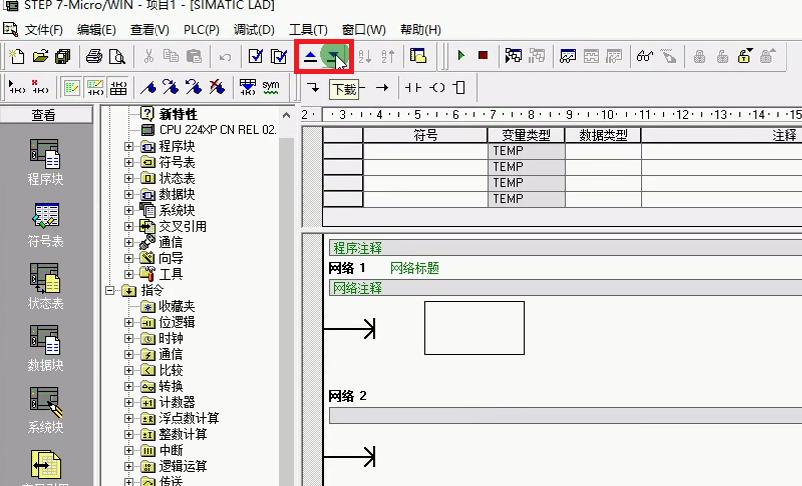Click the 查看 navigation bar header

click(46, 115)
